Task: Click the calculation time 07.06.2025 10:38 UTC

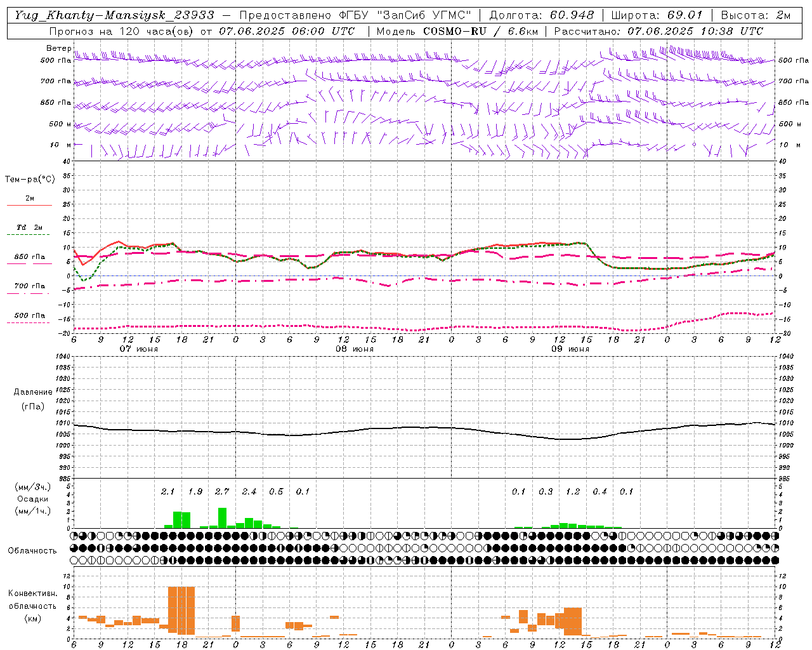Action: [x=695, y=31]
